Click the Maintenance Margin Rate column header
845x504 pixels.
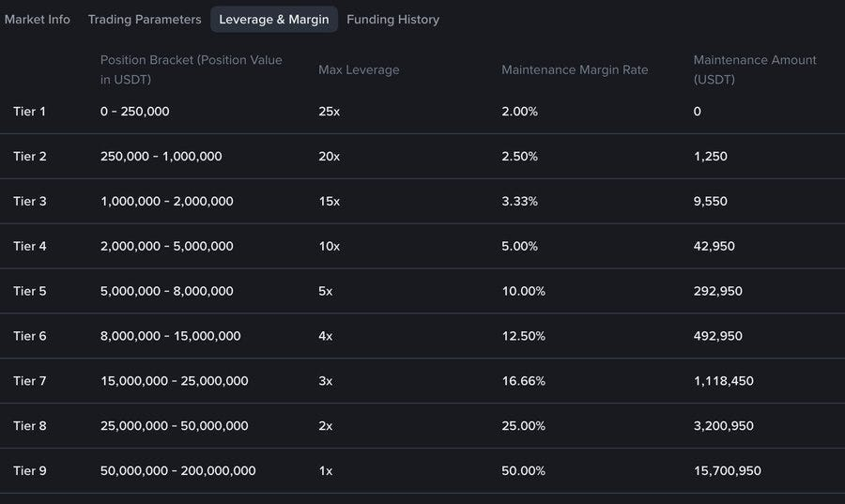tap(575, 69)
